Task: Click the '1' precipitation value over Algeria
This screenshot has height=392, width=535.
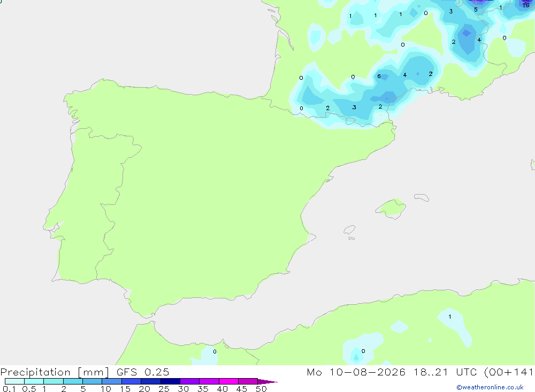Action: (450, 317)
